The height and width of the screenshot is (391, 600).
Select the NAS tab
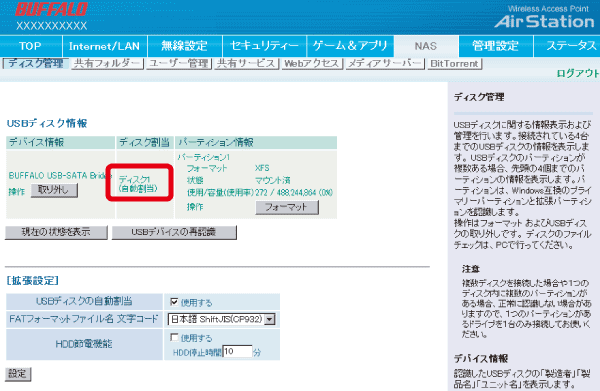pyautogui.click(x=426, y=46)
